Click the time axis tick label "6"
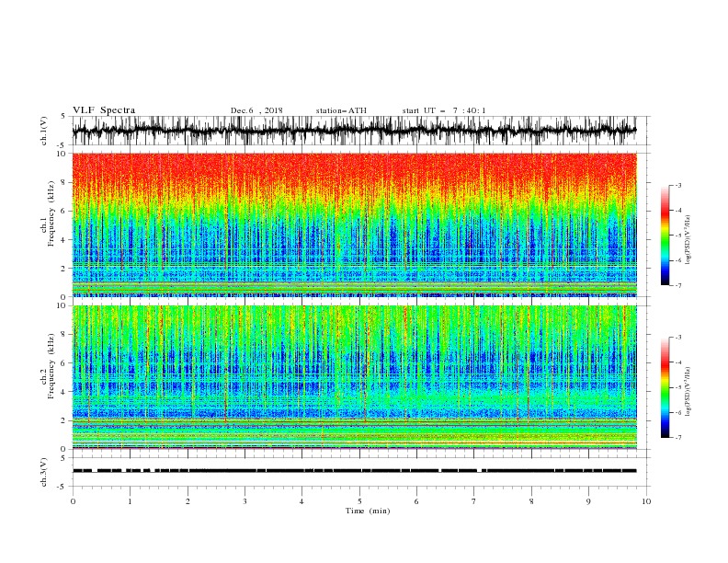 (x=417, y=501)
